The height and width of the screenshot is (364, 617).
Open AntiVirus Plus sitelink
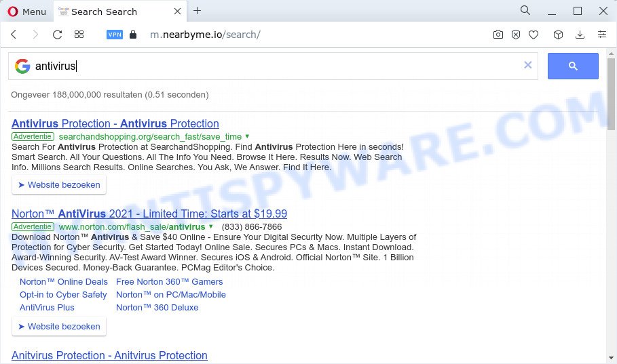tap(47, 307)
